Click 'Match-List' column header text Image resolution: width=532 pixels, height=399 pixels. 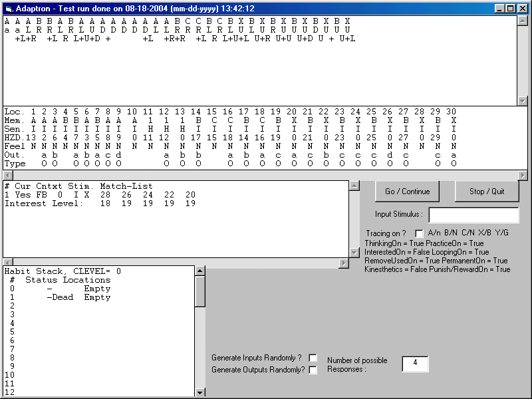pos(126,186)
